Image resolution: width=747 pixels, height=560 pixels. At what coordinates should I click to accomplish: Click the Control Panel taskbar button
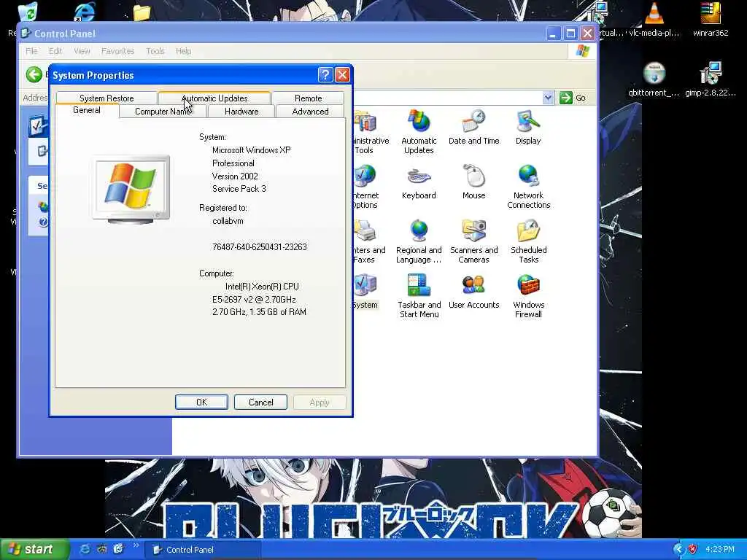point(203,550)
